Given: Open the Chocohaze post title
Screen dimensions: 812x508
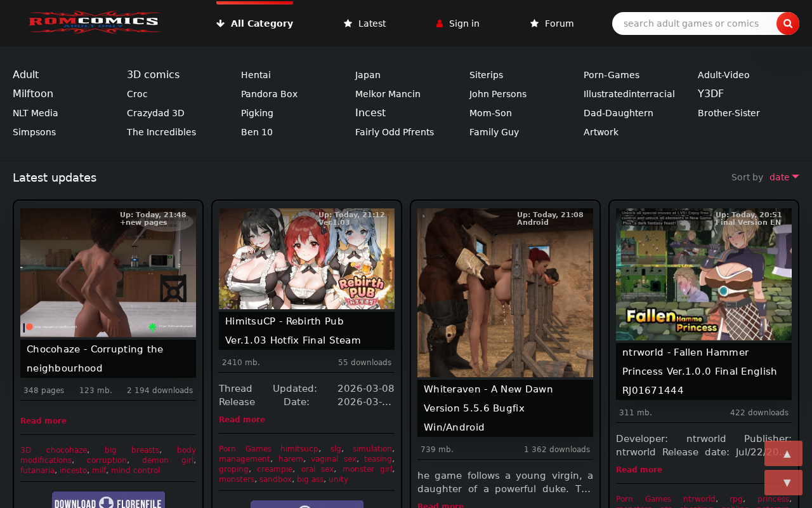Looking at the screenshot, I should click(x=95, y=359).
